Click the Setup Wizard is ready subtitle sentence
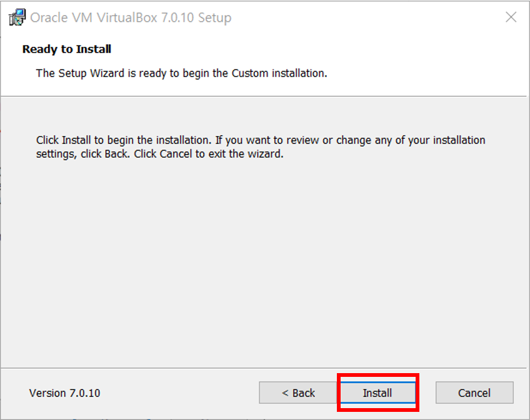Image resolution: width=530 pixels, height=420 pixels. click(x=181, y=73)
